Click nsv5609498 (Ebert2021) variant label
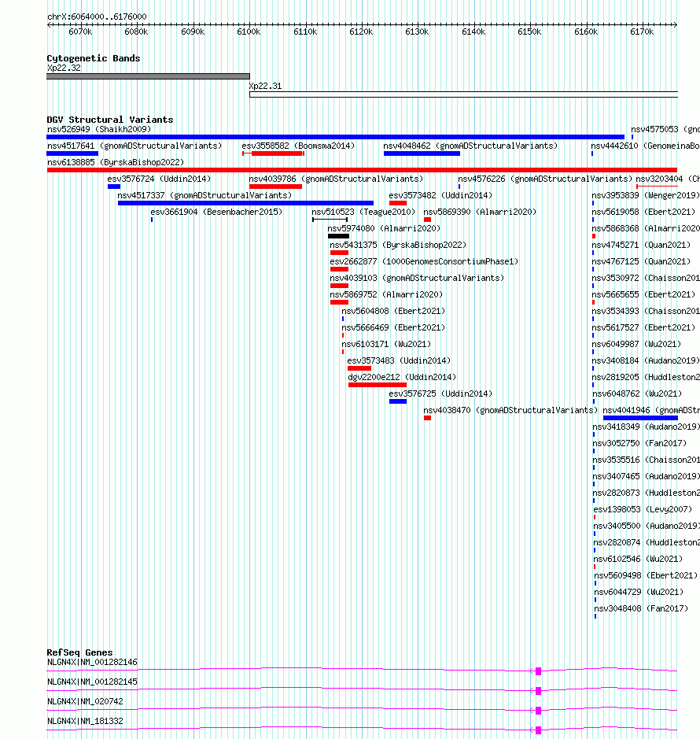The image size is (700, 739). 646,575
